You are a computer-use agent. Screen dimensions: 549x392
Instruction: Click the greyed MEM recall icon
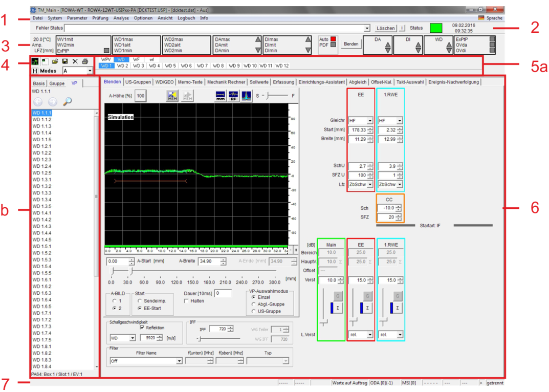click(188, 96)
